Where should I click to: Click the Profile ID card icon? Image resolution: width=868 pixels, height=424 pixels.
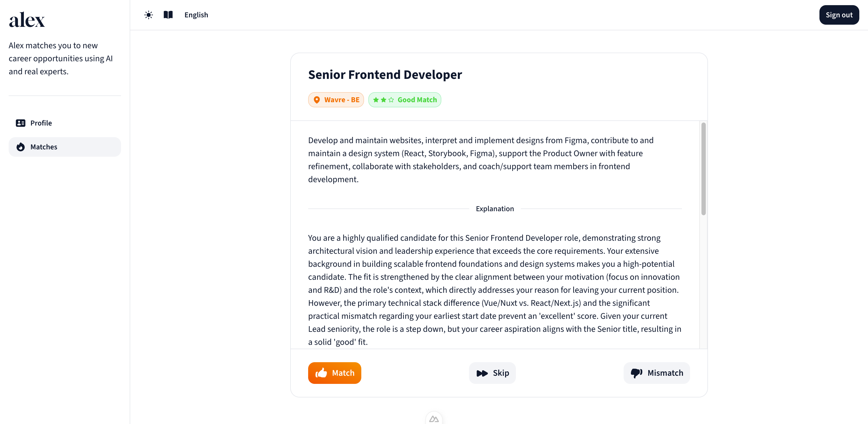[x=21, y=123]
